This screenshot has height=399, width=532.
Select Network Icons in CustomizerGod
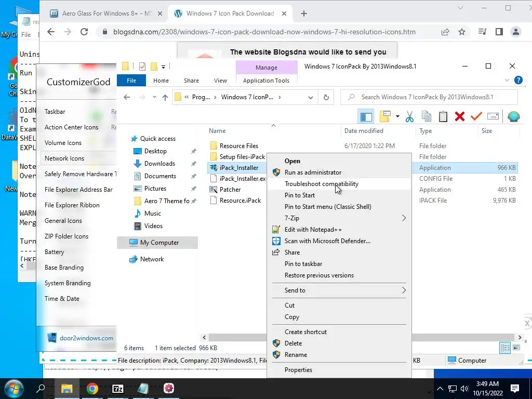pyautogui.click(x=64, y=158)
